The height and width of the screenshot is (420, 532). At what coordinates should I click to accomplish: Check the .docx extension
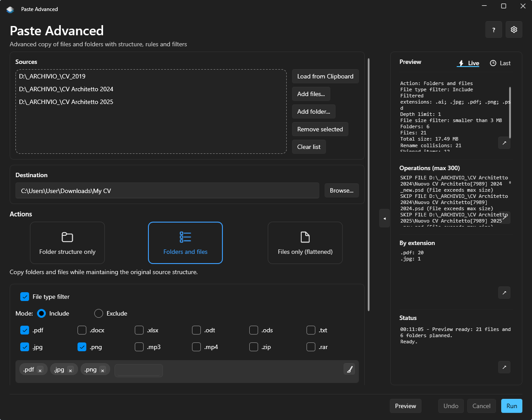[82, 330]
